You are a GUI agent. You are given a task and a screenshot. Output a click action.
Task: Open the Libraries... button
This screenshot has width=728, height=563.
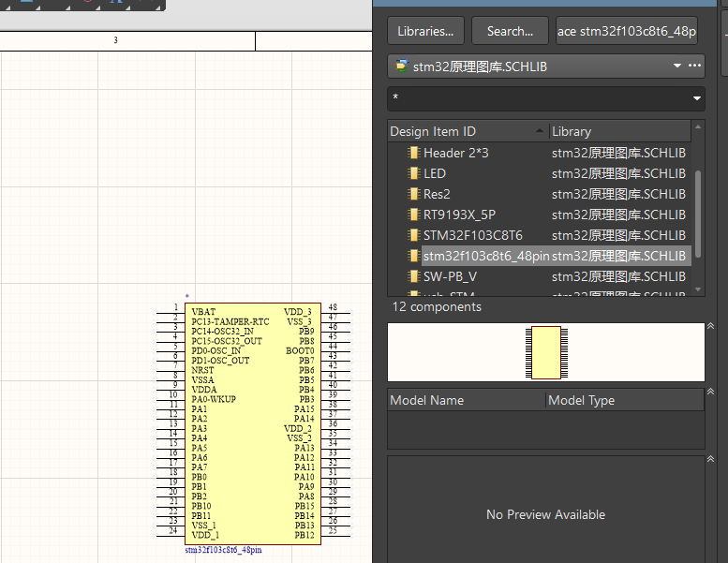coord(425,31)
